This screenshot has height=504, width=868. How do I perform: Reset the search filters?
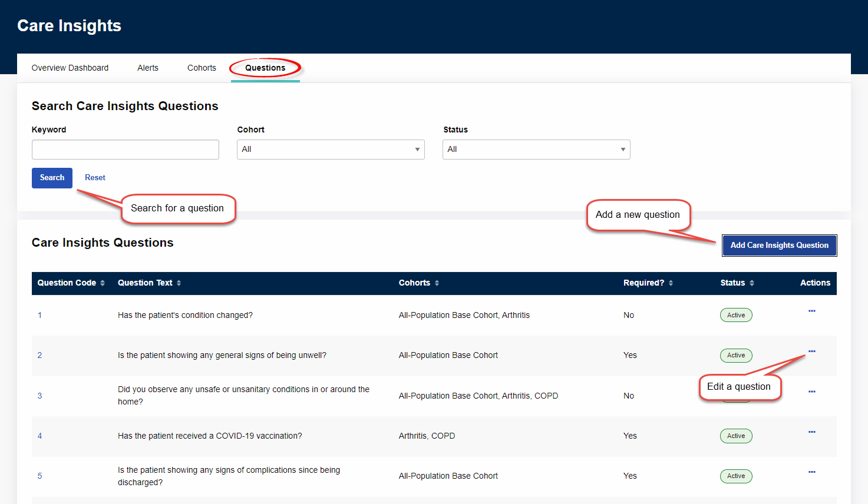point(95,178)
